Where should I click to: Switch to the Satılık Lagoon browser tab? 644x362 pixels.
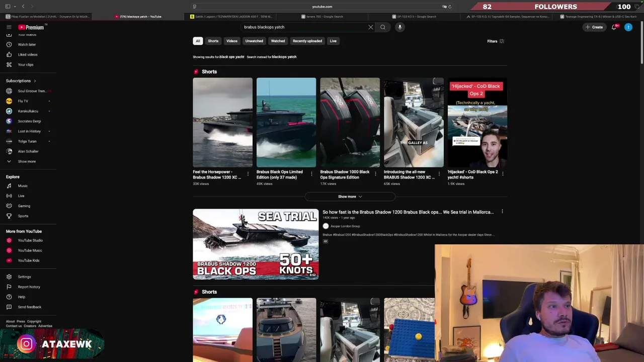[231, 17]
